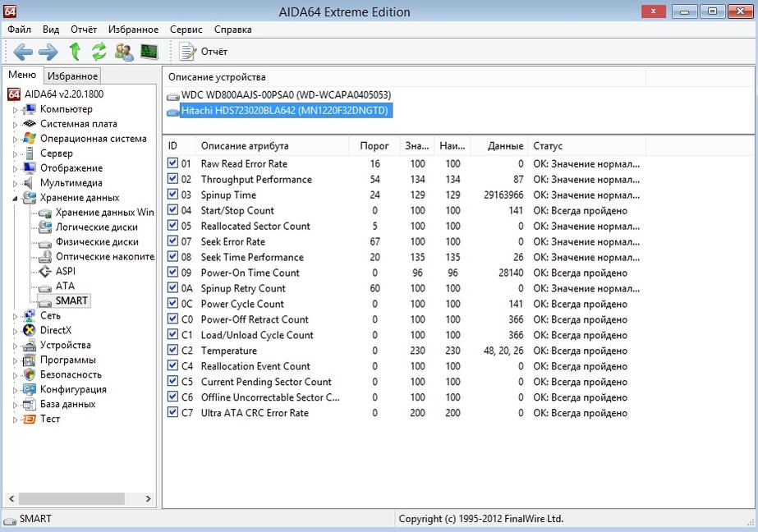Collapse the Хранение данных node

15,199
